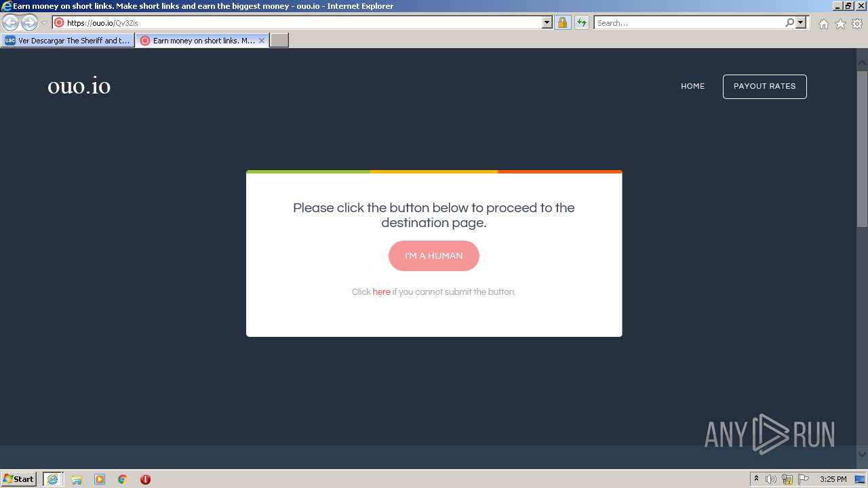Click the vertical scrollbar thumb

tap(862, 148)
